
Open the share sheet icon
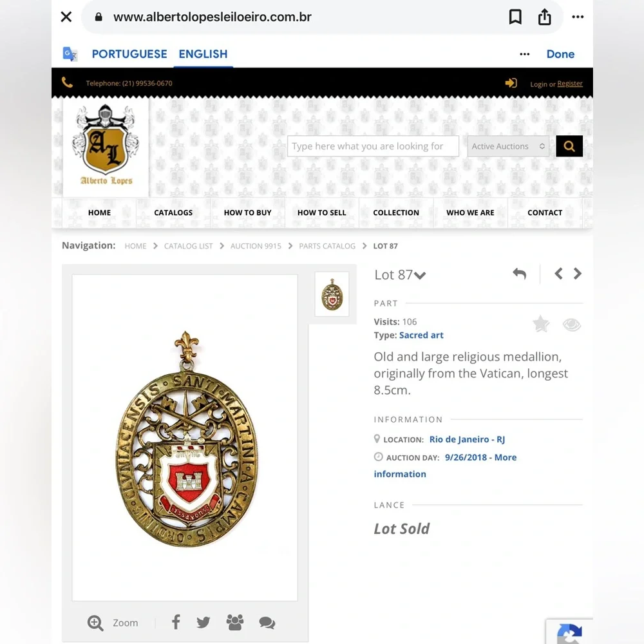pos(545,17)
